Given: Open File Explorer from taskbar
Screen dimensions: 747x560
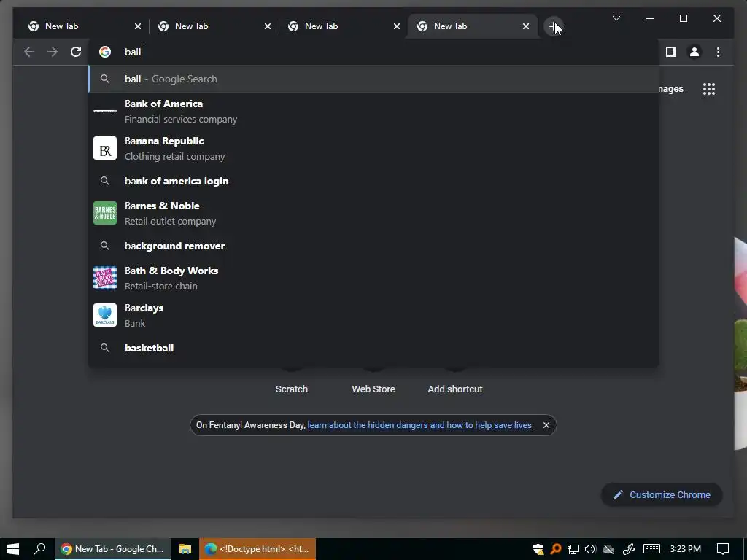Looking at the screenshot, I should [185, 549].
